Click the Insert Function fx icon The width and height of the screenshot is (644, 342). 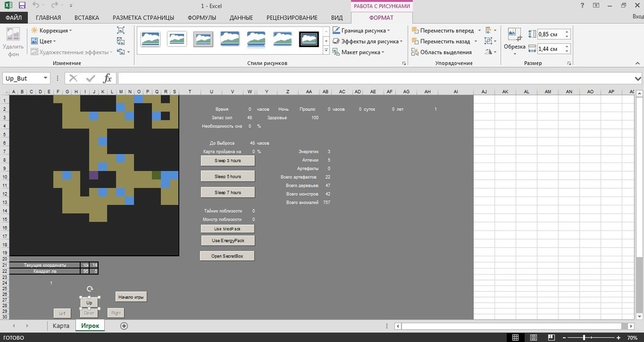coord(108,78)
